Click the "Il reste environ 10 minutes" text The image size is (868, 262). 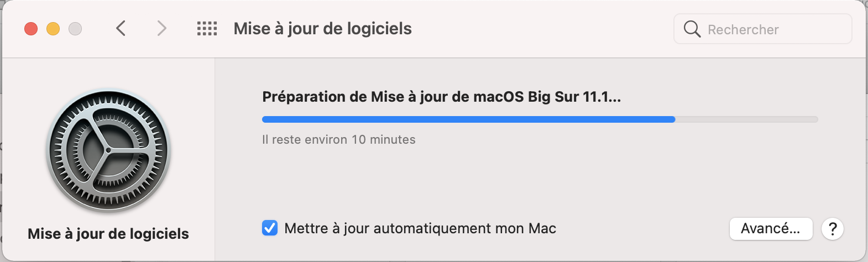(x=338, y=140)
